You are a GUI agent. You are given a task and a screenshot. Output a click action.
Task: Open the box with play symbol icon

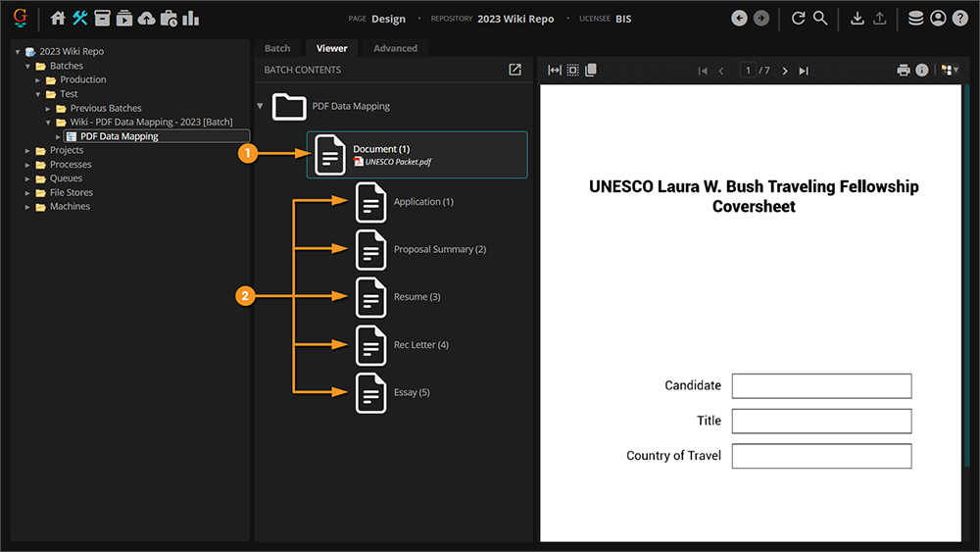124,19
